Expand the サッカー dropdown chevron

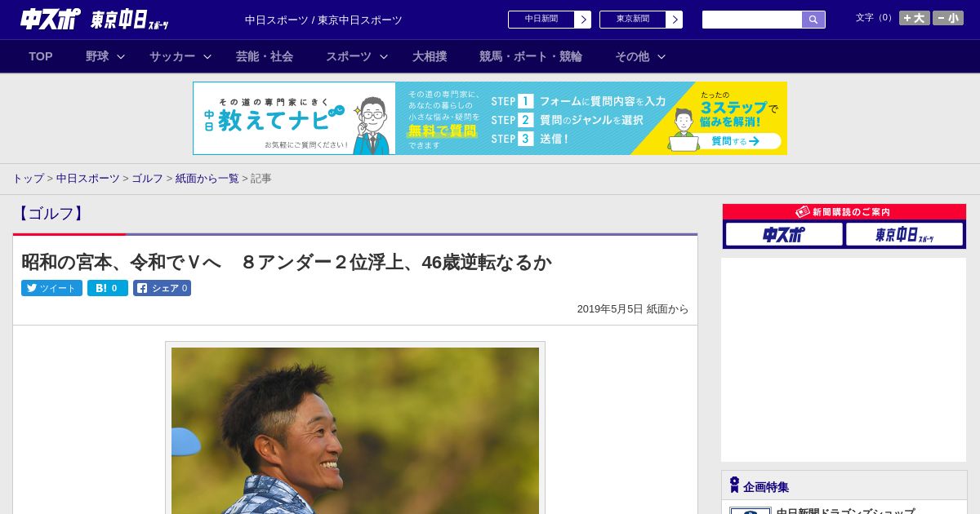pos(207,56)
